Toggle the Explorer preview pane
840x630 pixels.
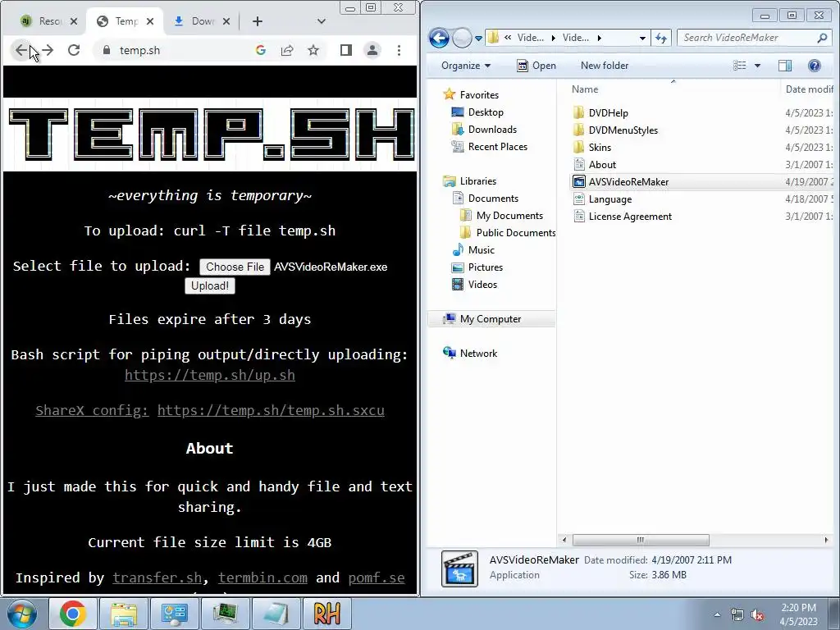[x=785, y=66]
